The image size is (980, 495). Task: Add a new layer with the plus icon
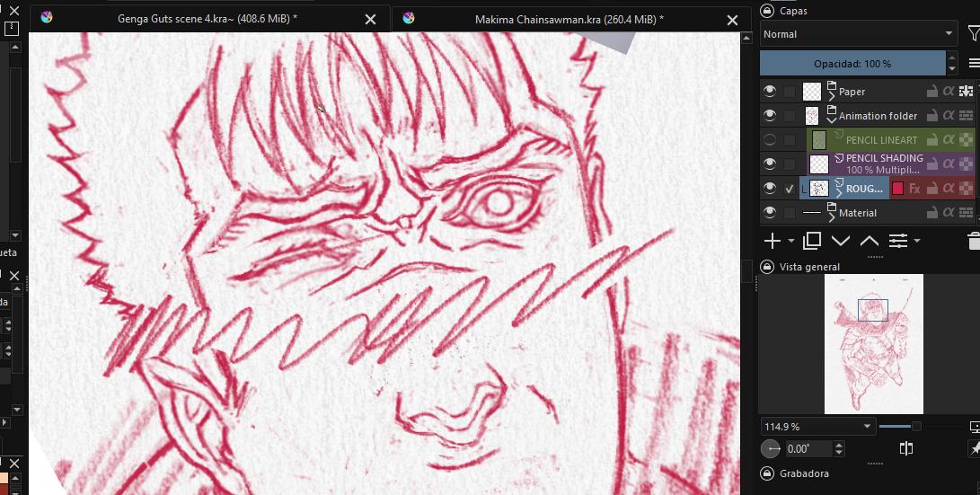pos(773,241)
